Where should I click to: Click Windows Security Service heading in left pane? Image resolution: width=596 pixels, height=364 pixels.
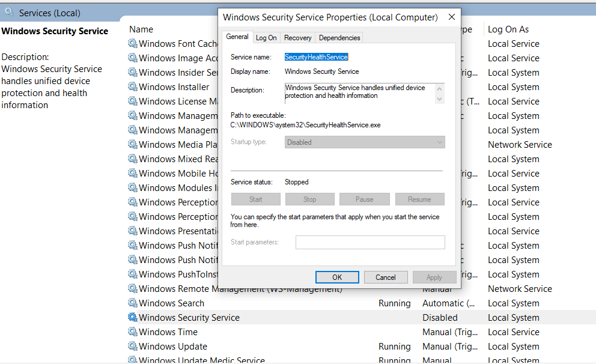(x=55, y=31)
